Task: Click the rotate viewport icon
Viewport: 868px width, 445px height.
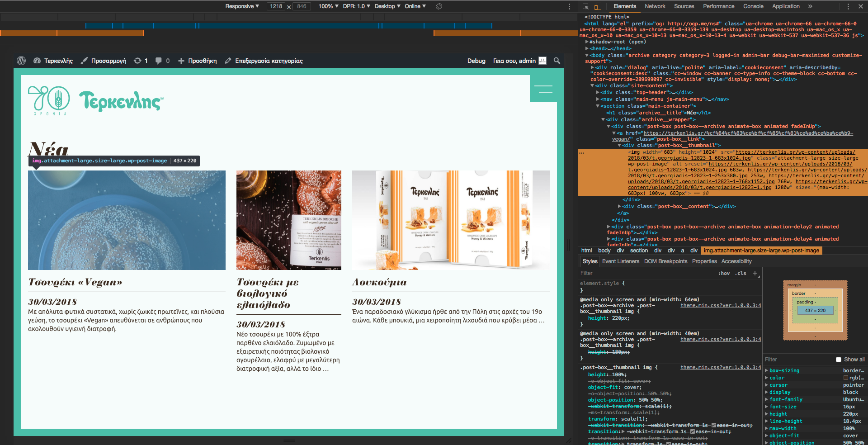Action: (439, 6)
